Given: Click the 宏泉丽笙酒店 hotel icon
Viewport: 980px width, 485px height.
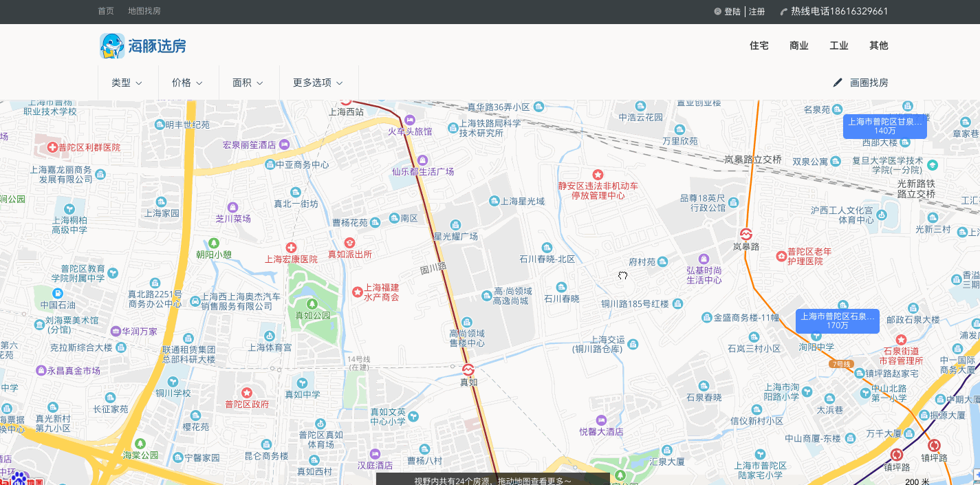Looking at the screenshot, I should tap(283, 144).
